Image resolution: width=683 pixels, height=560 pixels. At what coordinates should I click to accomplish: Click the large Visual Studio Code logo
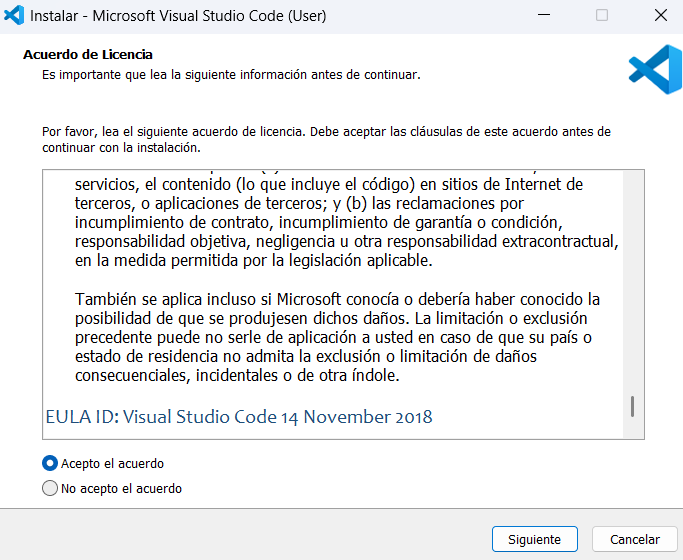(x=654, y=69)
